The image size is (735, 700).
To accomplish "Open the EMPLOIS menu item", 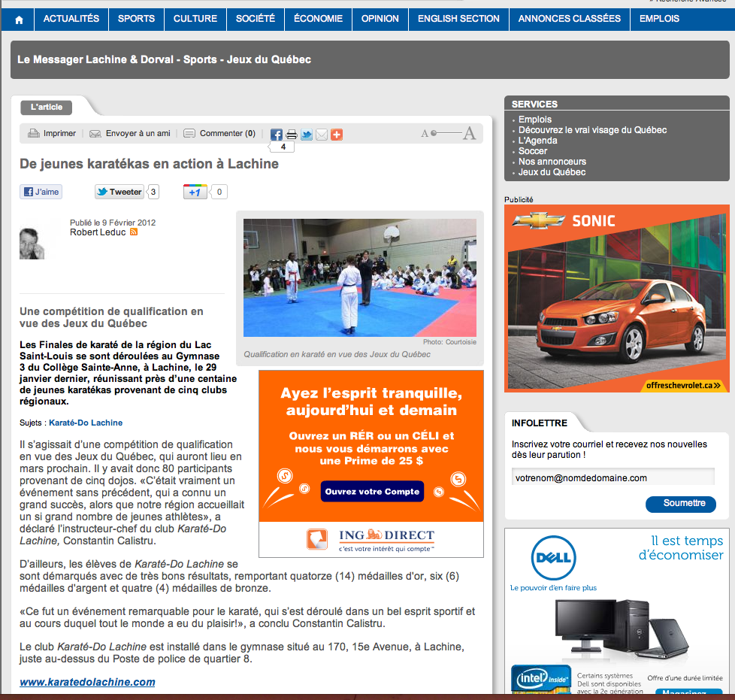I will [660, 19].
